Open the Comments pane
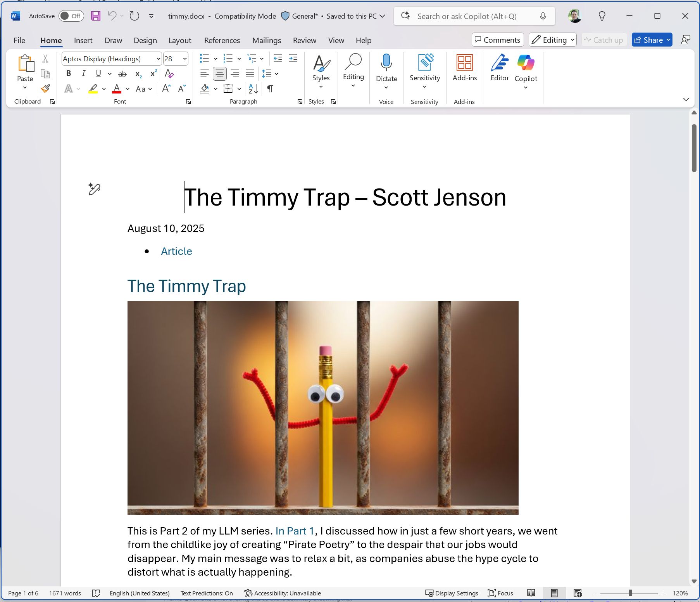 pos(497,40)
